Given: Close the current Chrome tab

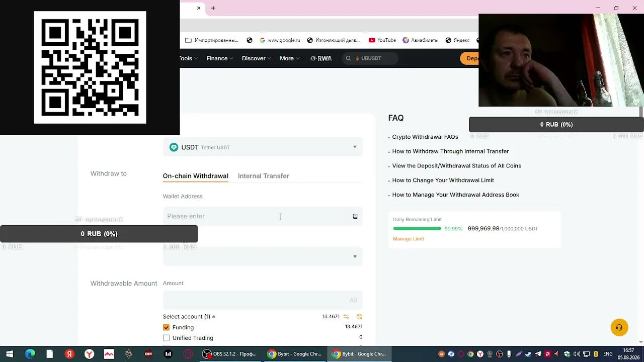Looking at the screenshot, I should point(199,8).
